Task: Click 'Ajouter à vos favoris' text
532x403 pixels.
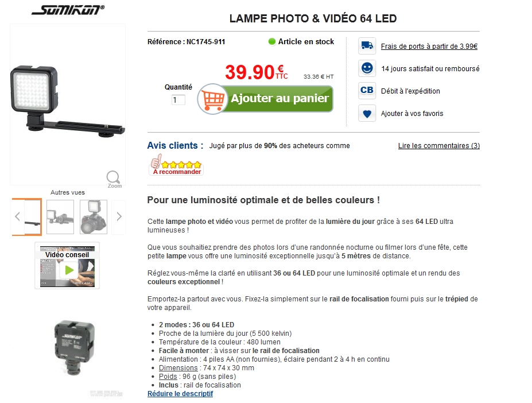Action: point(412,114)
